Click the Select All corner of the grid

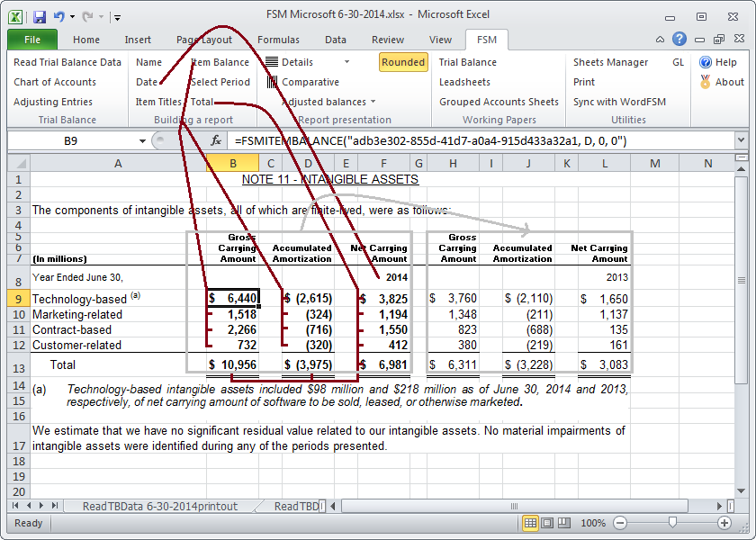tap(19, 164)
